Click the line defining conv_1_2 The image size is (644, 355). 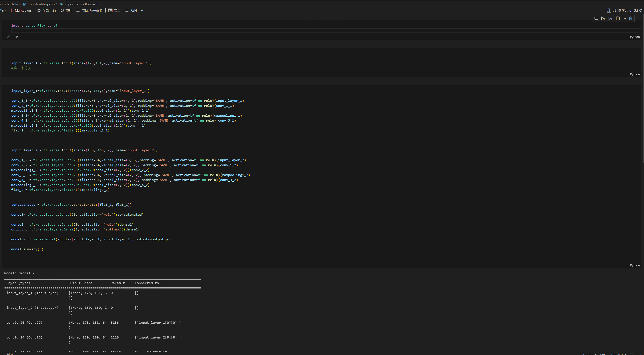[128, 160]
